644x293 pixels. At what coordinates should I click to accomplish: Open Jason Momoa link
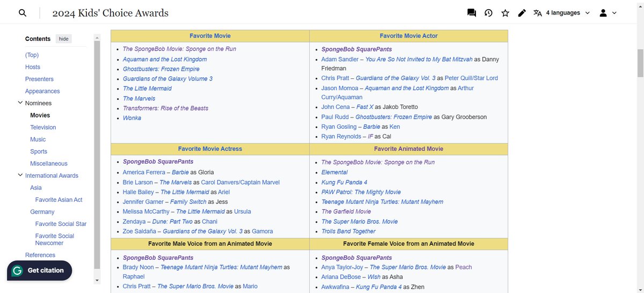pos(340,88)
